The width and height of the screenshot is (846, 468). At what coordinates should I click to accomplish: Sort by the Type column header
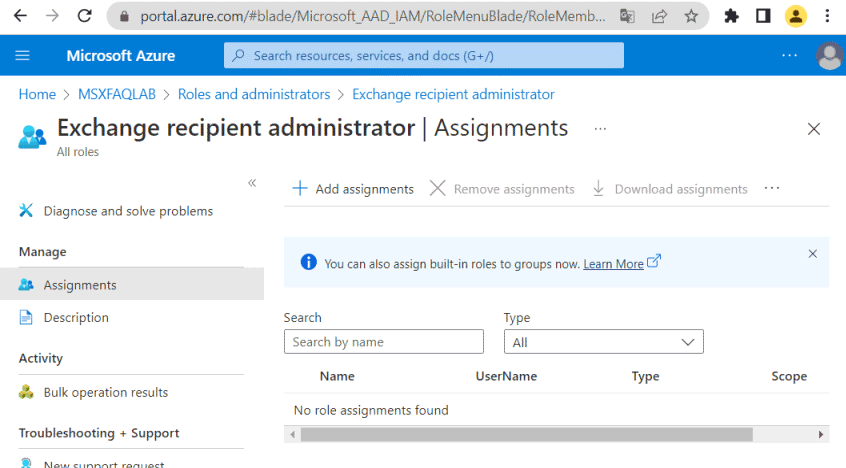pos(645,376)
